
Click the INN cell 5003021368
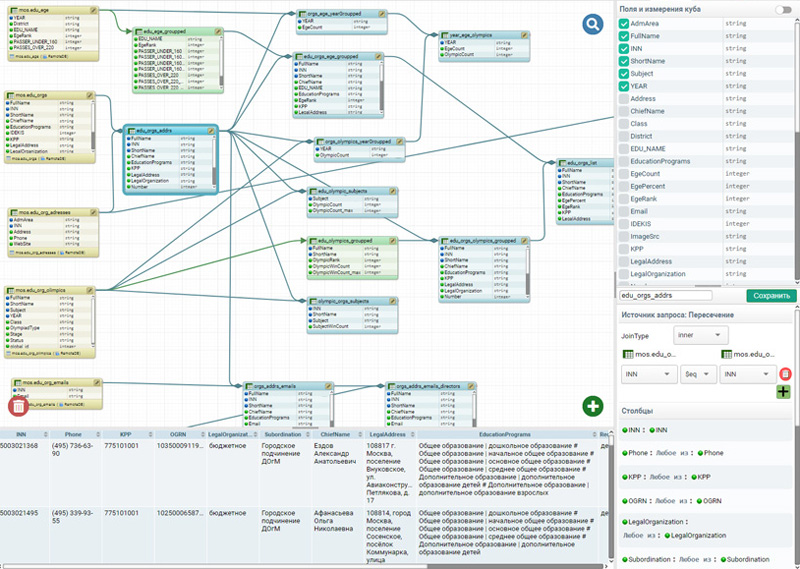pyautogui.click(x=19, y=446)
